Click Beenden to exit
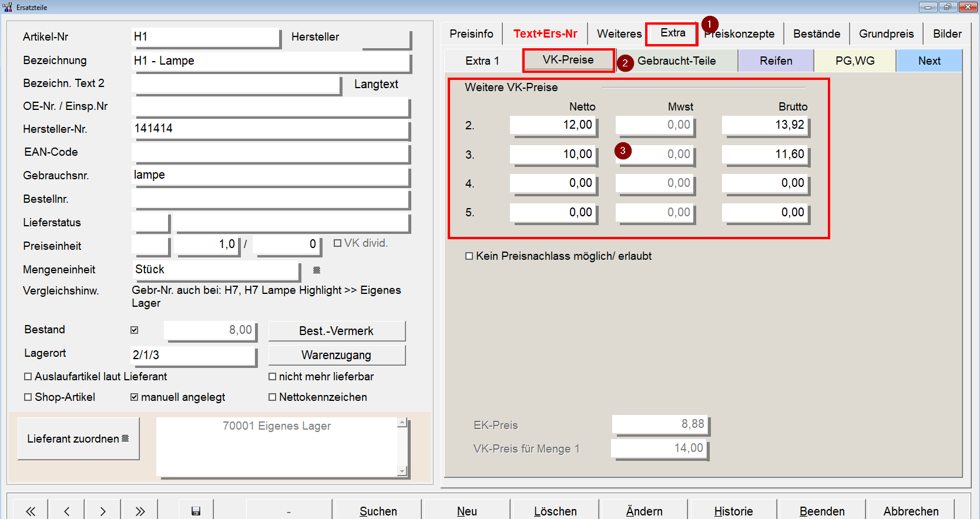The height and width of the screenshot is (519, 980). point(822,511)
